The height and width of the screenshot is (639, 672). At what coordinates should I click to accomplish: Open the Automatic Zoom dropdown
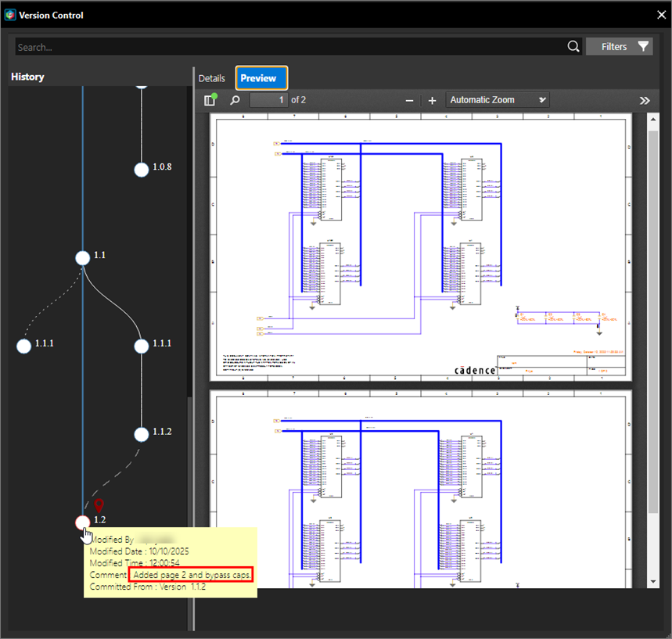(x=498, y=100)
